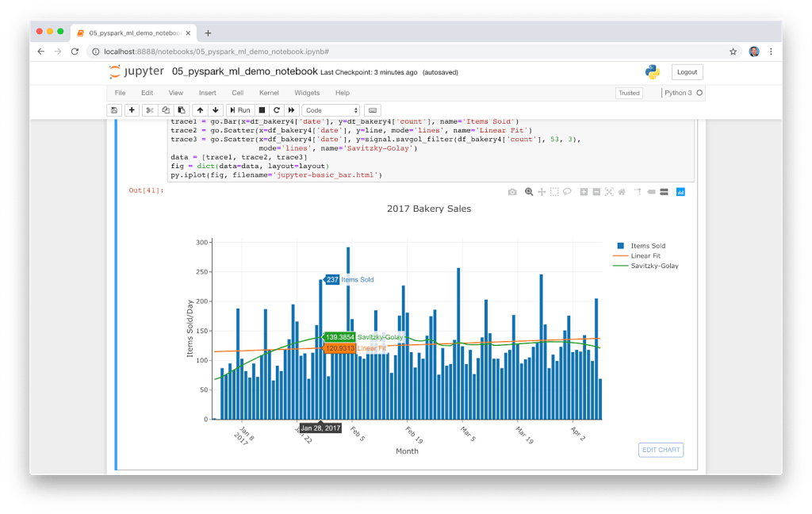
Task: Restart the kernel using the refresh icon
Action: point(276,110)
